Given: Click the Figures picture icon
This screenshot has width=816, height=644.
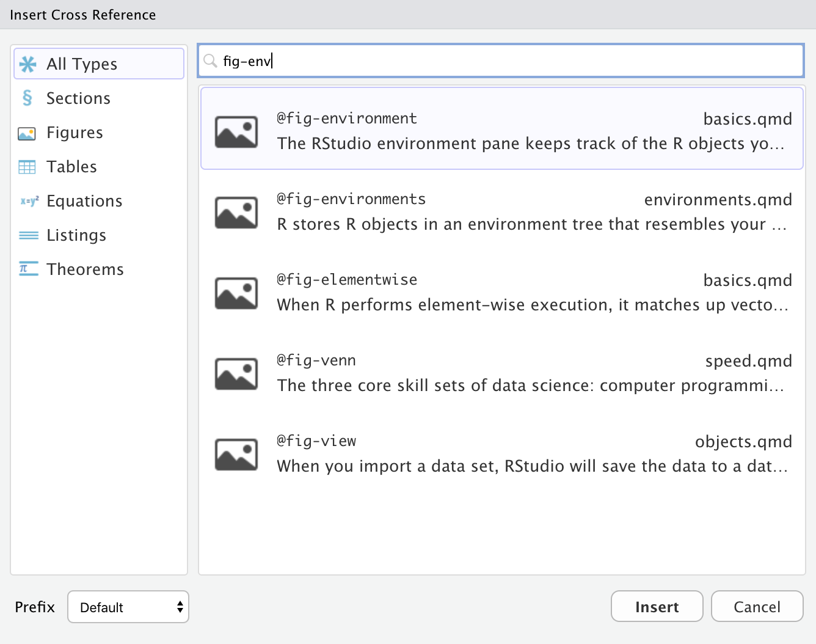Looking at the screenshot, I should click(27, 133).
